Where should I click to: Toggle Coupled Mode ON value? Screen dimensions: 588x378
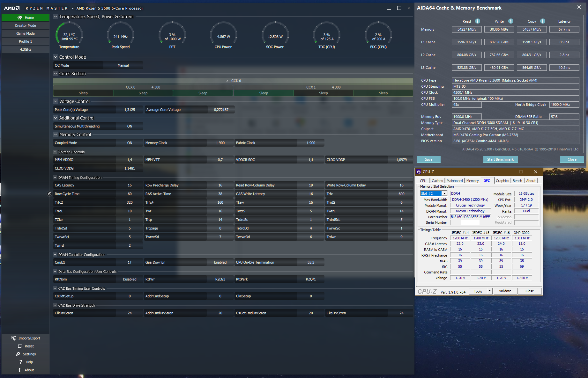tap(130, 143)
